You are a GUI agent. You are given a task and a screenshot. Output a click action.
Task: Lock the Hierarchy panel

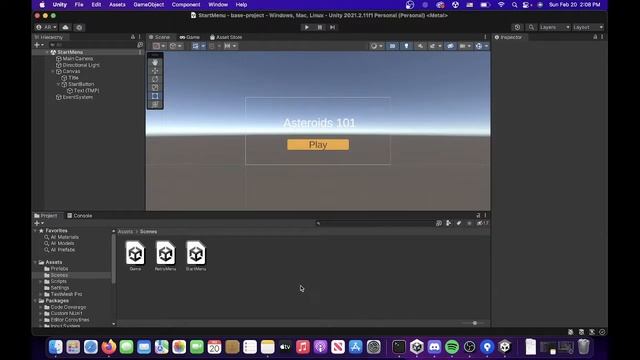point(133,37)
